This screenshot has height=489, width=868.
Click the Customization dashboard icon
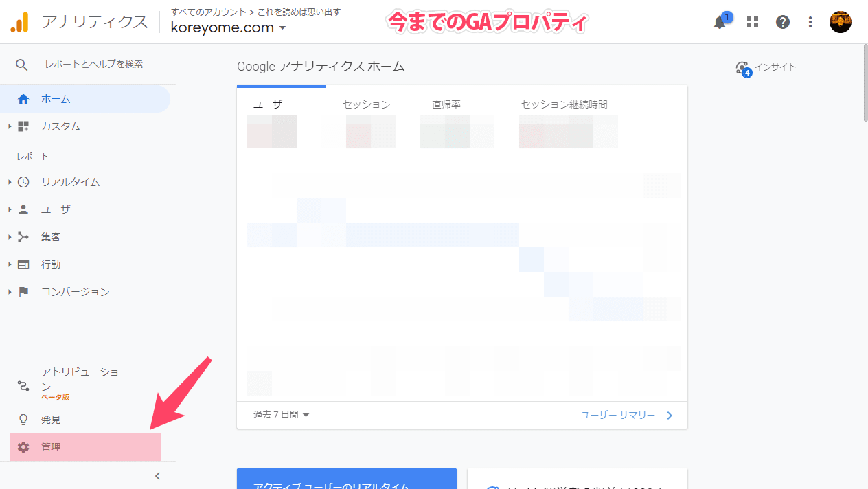(23, 126)
